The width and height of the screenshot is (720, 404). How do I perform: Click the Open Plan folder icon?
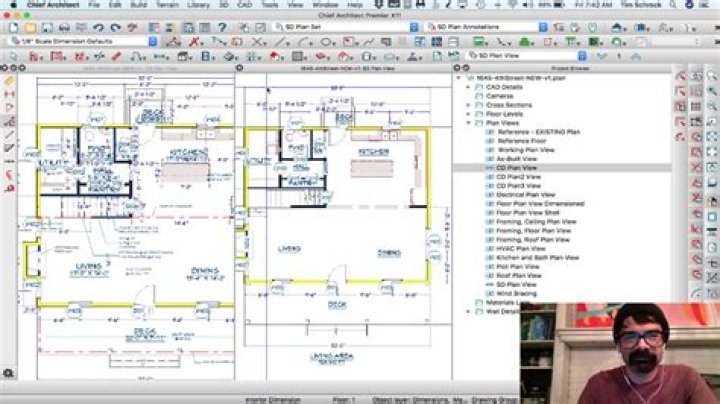pos(30,28)
